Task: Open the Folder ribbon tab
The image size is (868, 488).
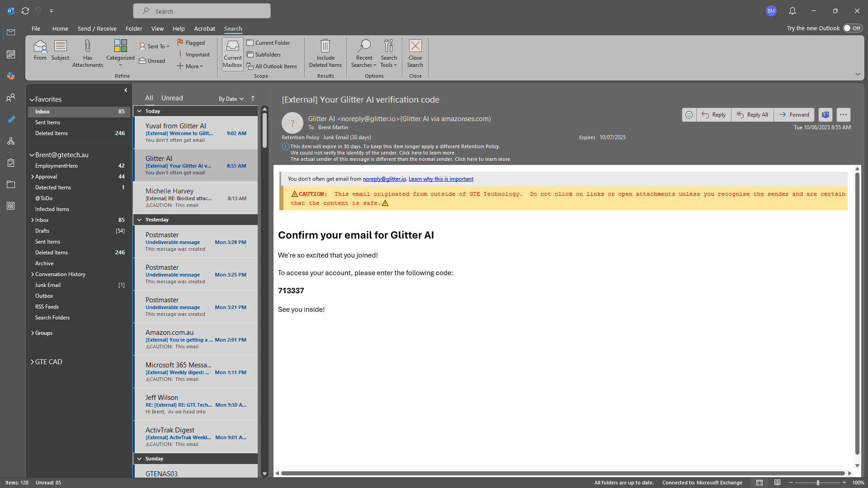Action: tap(134, 28)
